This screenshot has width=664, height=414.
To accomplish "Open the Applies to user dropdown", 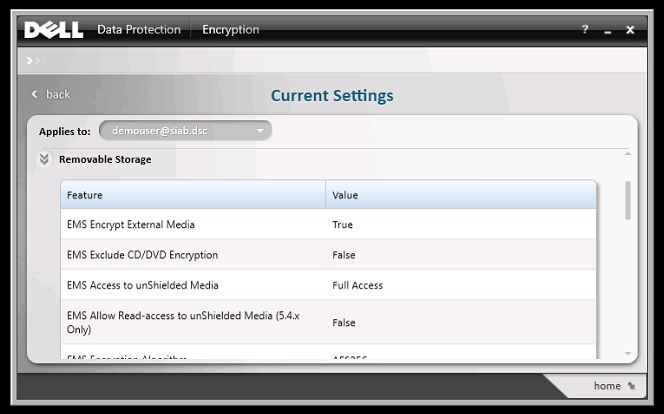I will (x=185, y=130).
